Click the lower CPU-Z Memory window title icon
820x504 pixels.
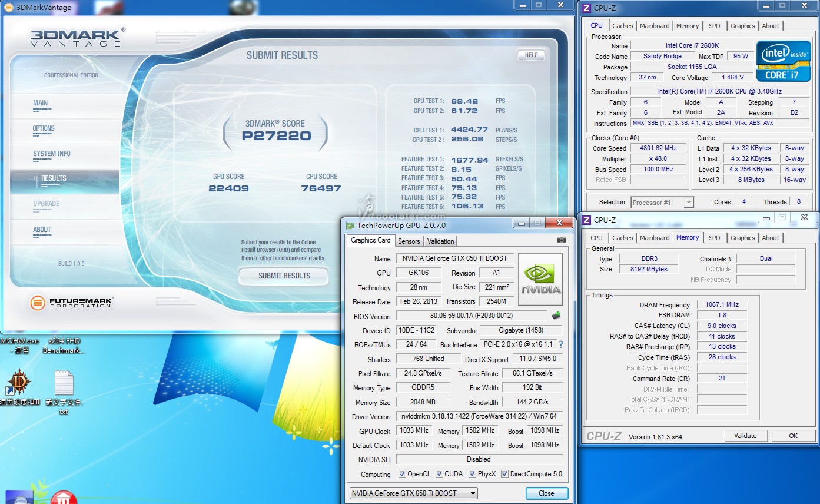click(586, 220)
